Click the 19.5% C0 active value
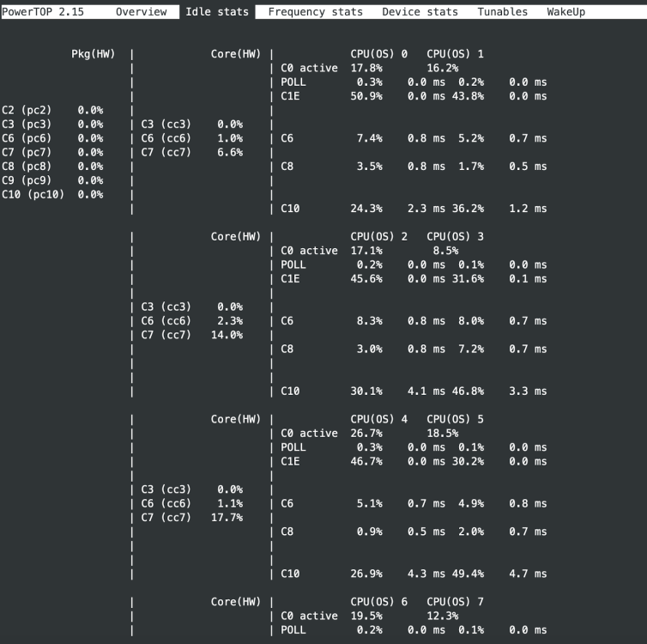 point(366,616)
